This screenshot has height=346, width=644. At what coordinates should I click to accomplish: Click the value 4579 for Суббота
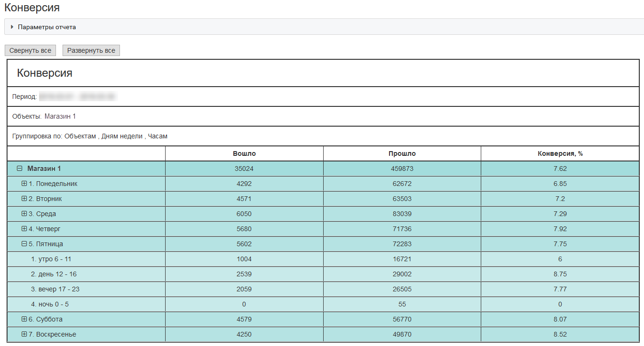tap(244, 319)
